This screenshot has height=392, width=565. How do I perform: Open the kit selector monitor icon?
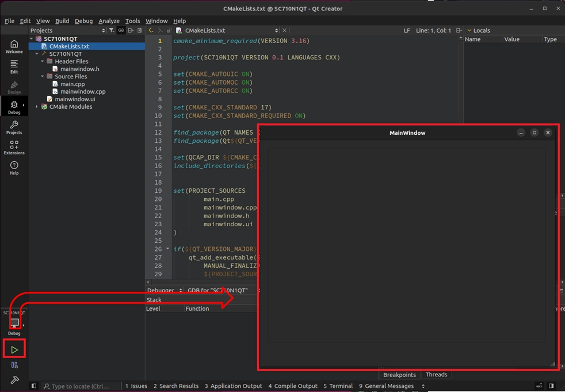click(x=14, y=324)
